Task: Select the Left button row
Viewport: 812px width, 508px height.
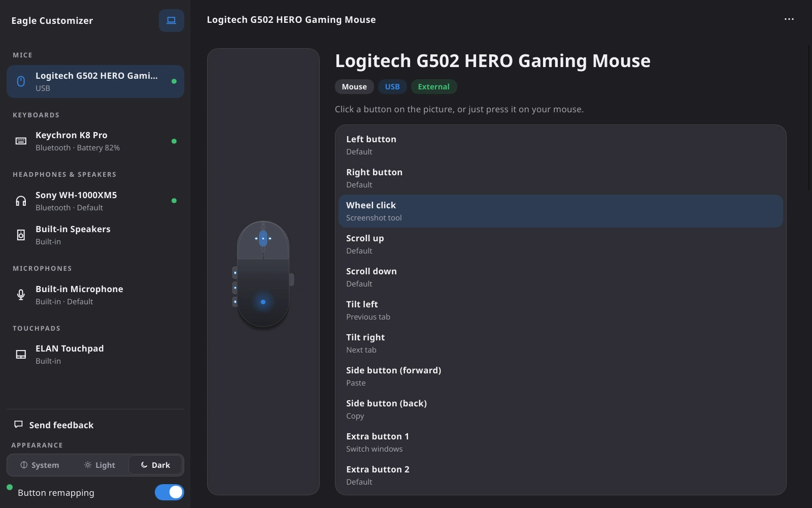Action: [x=561, y=145]
